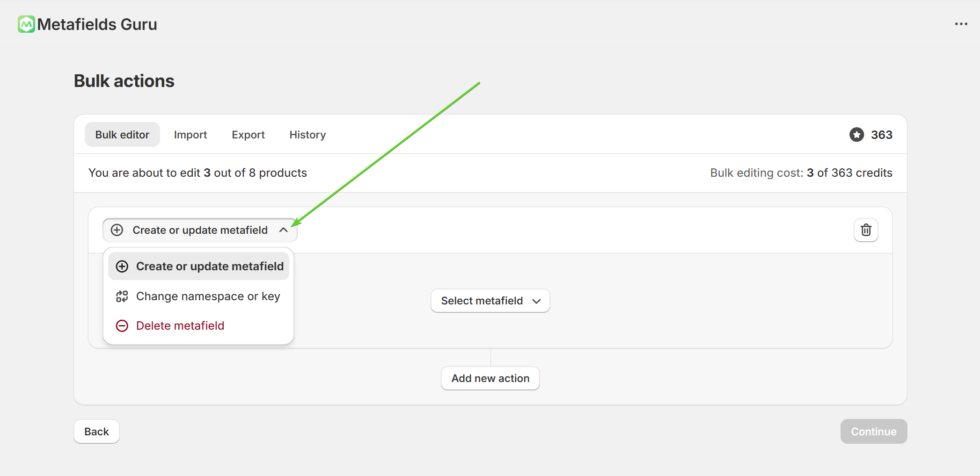Switch to the Import tab
This screenshot has width=980, height=476.
click(x=190, y=135)
